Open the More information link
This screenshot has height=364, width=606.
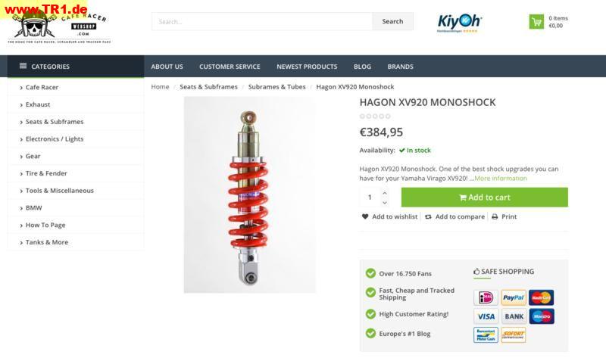tap(501, 179)
